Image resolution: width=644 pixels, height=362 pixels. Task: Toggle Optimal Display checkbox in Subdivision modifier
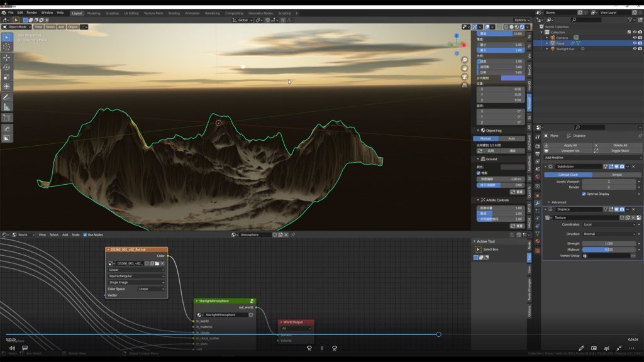(x=584, y=194)
